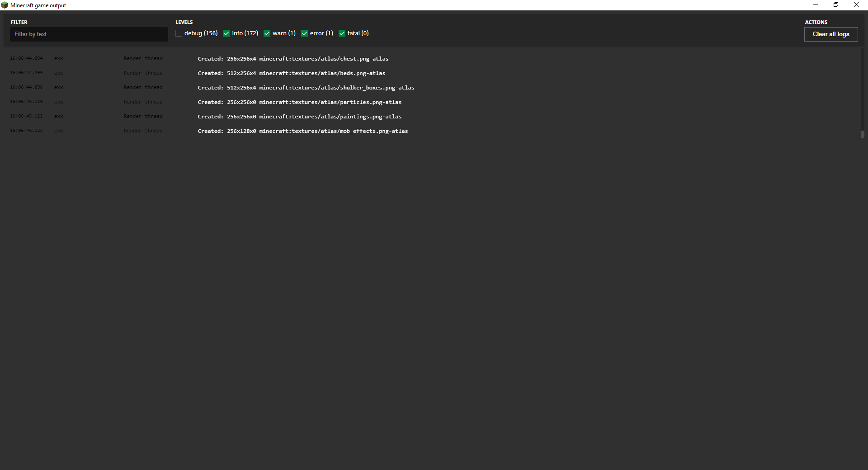Click the timestamp of the mob_effects.png-atlas row
The image size is (868, 470).
[x=26, y=131]
